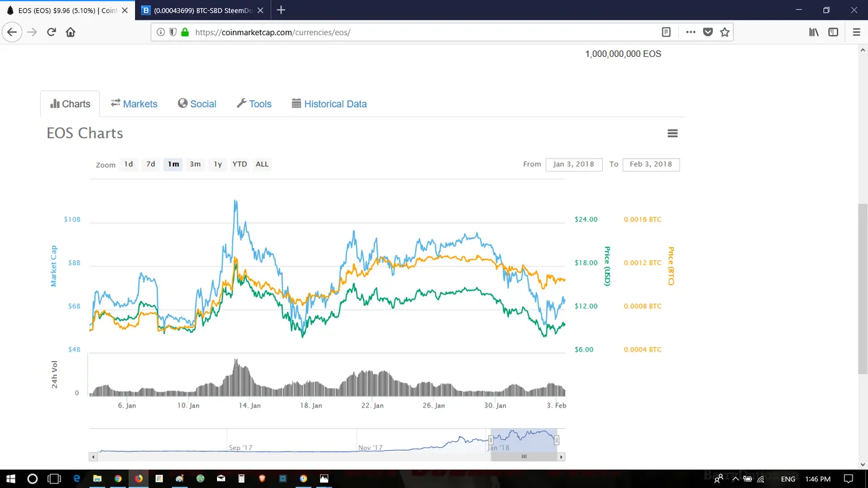Click the EOS Charts heading
The height and width of the screenshot is (488, 868).
coord(85,133)
